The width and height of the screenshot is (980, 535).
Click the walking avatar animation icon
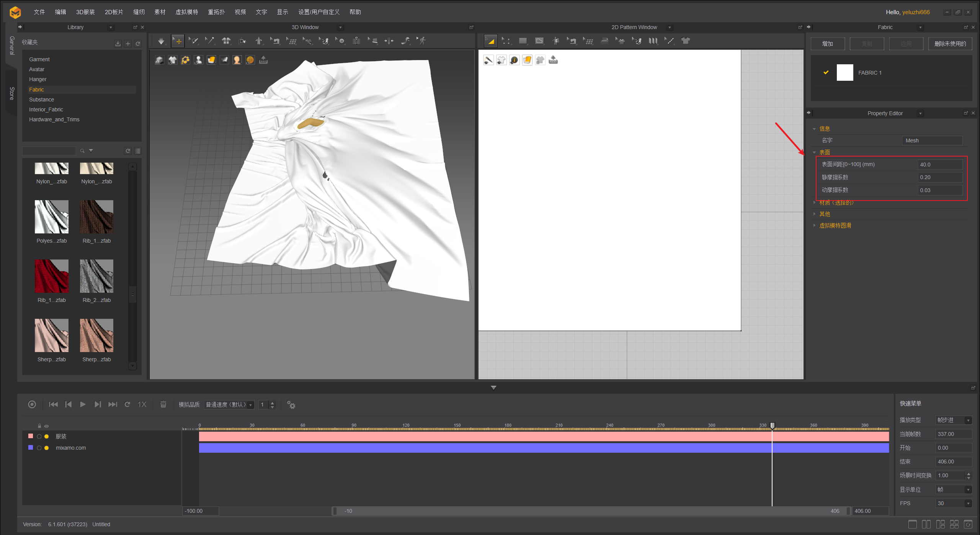(x=422, y=41)
